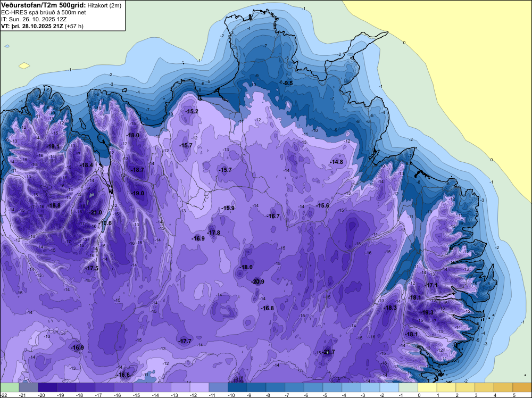Select the 2 legend color swatch

[465, 387]
